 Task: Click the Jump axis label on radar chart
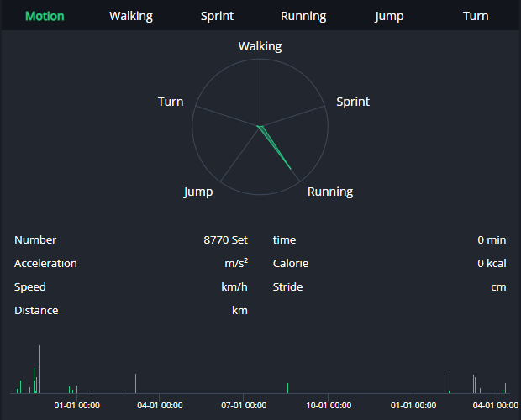coord(198,192)
